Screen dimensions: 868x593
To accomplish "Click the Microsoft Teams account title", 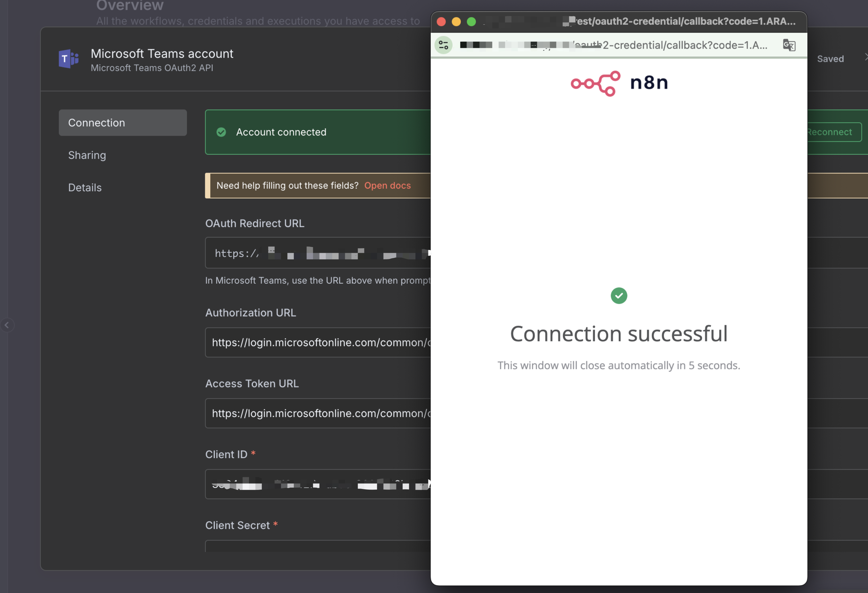I will coord(162,53).
